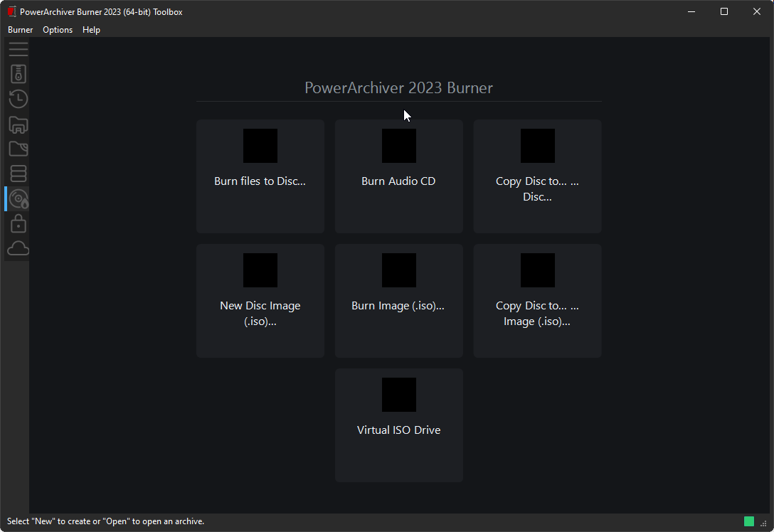
Task: Choose Burn files to Disc tile
Action: point(260,176)
